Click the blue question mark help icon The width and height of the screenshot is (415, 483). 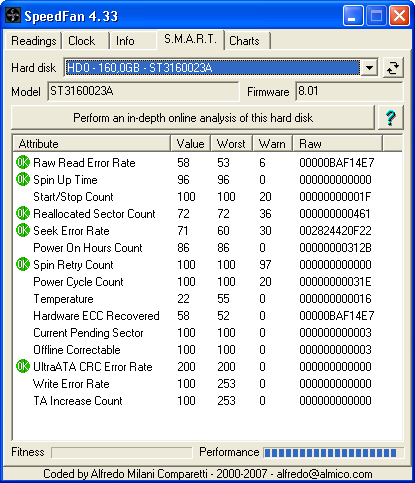[390, 118]
